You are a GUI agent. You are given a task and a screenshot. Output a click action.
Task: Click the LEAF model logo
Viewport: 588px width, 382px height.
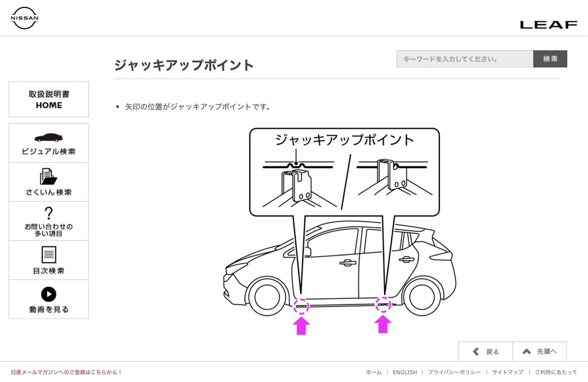point(548,25)
